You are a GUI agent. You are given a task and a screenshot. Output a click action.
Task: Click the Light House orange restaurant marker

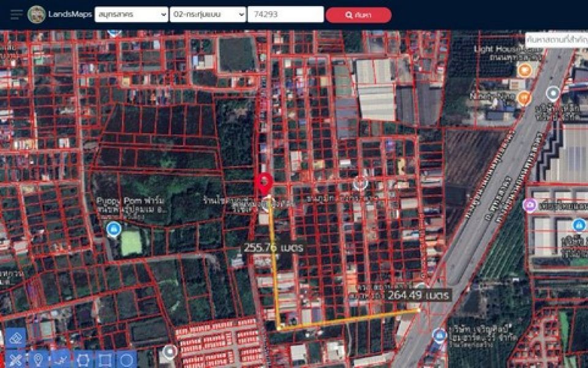524,70
